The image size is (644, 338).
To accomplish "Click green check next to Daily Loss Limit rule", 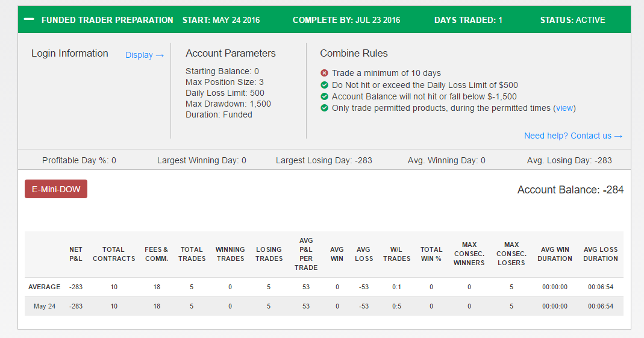I will [325, 85].
